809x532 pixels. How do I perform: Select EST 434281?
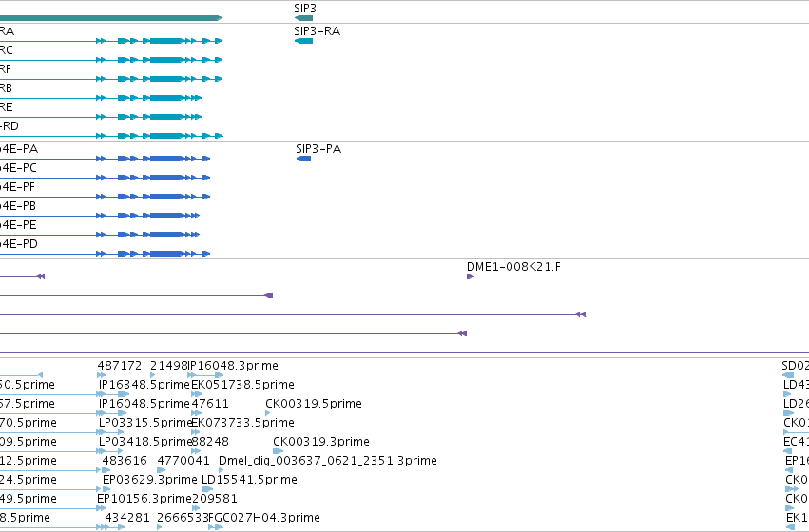(x=127, y=518)
